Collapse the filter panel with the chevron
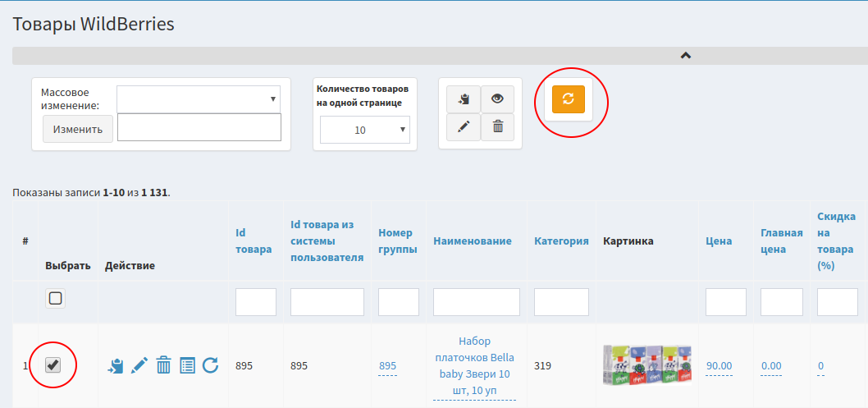Viewport: 868px width, 408px height. click(x=685, y=55)
